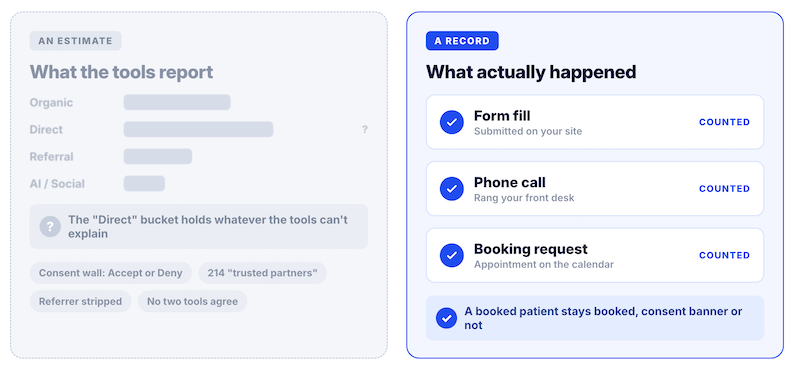Image resolution: width=800 pixels, height=369 pixels.
Task: Click the Organic bar
Action: [x=177, y=102]
